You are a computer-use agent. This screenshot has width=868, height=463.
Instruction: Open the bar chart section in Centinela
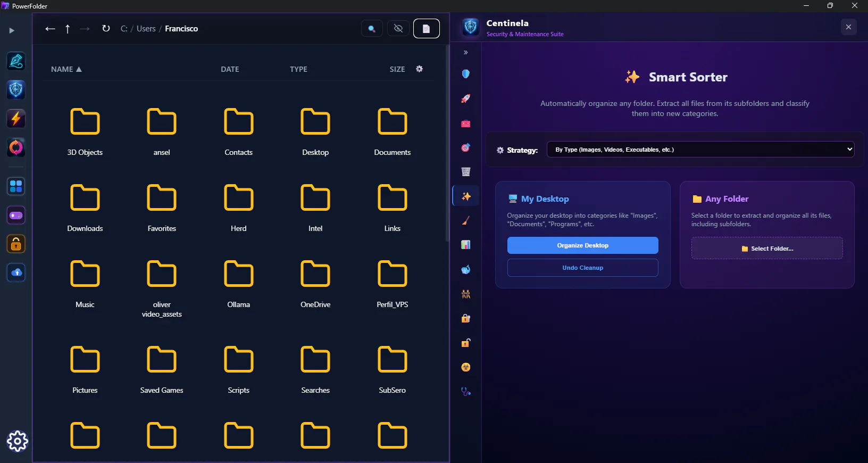(x=466, y=245)
